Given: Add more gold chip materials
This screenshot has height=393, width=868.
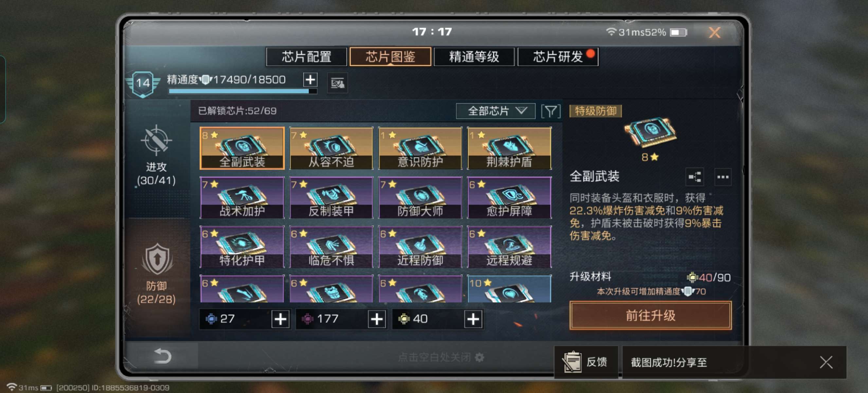Looking at the screenshot, I should [473, 319].
